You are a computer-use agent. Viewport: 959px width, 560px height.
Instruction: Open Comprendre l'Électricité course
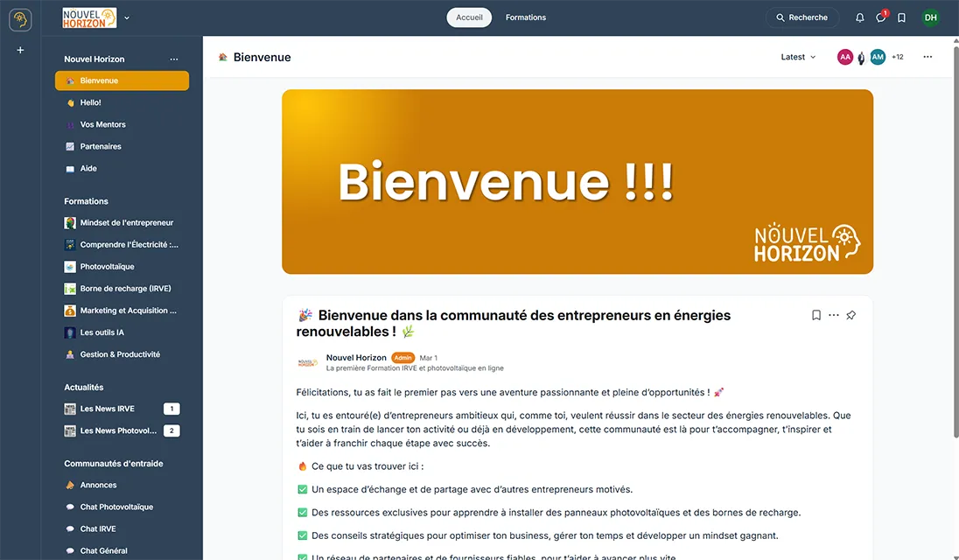click(122, 245)
